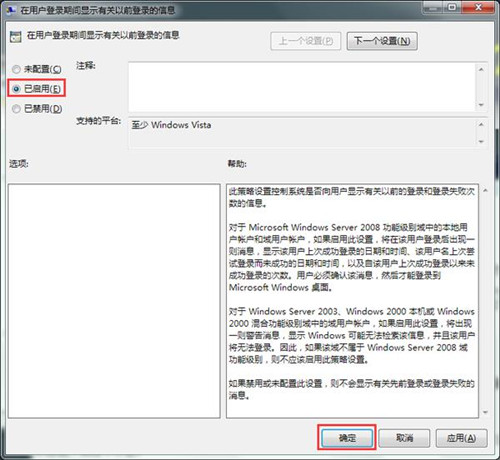Click the supported platform scroll up arrow
This screenshot has height=460, width=500.
[x=481, y=124]
